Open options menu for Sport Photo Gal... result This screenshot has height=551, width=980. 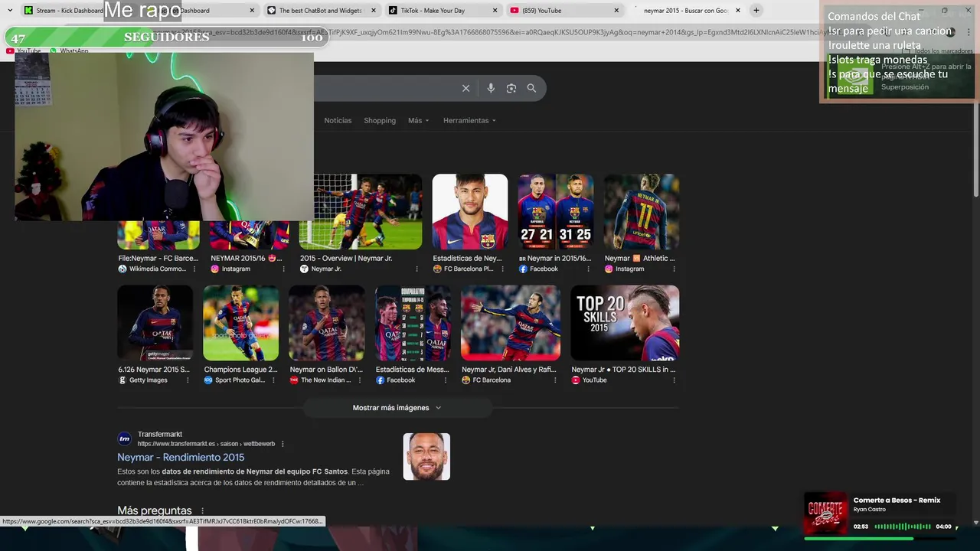273,380
